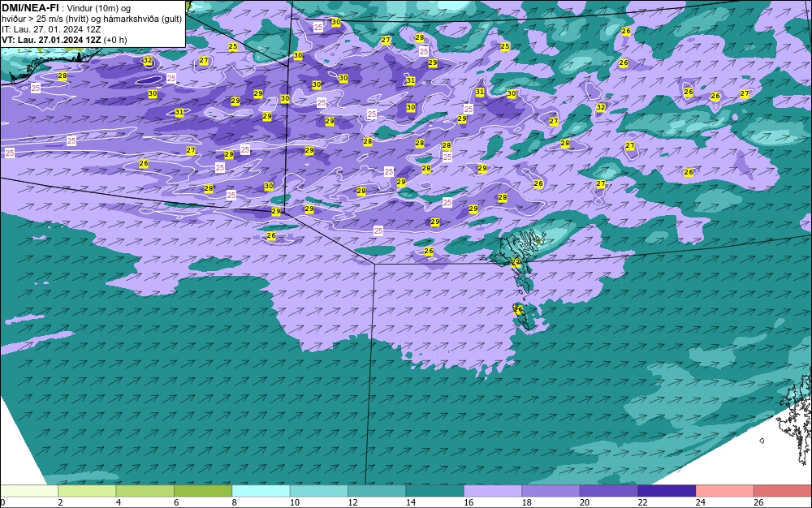Viewport: 812px width, 508px height.
Task: Click the 'VT: Lau. 27.01.2024 12Z (+0 h)' line
Action: coord(64,40)
